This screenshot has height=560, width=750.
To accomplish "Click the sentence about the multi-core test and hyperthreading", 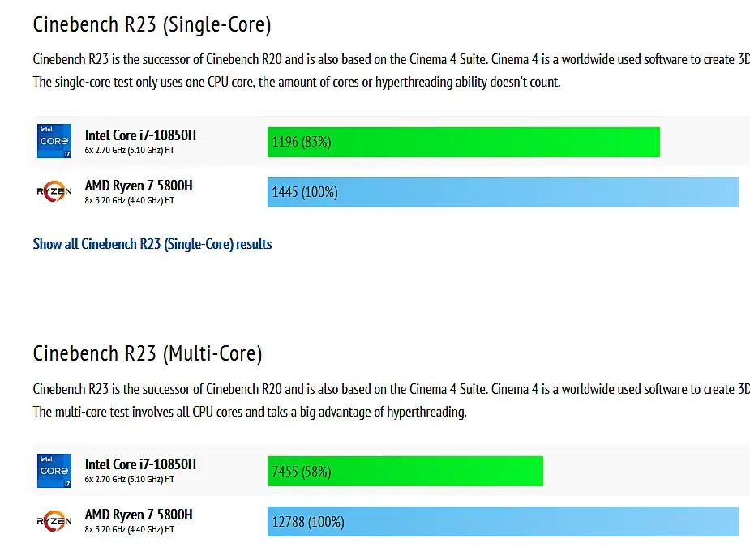I will tap(250, 412).
